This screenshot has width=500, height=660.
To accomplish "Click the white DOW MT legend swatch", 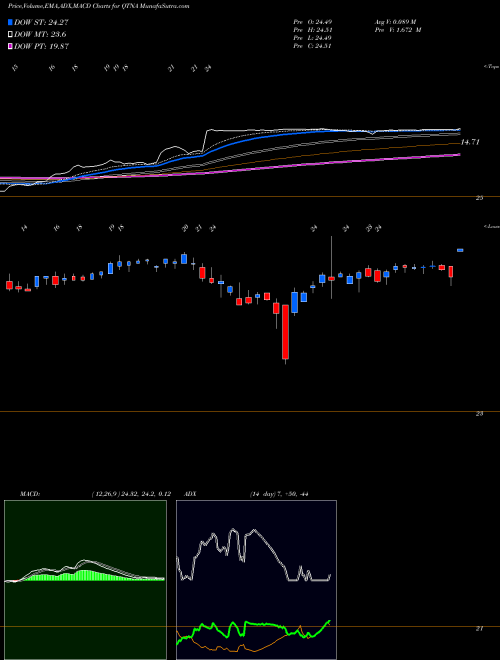I will click(10, 34).
